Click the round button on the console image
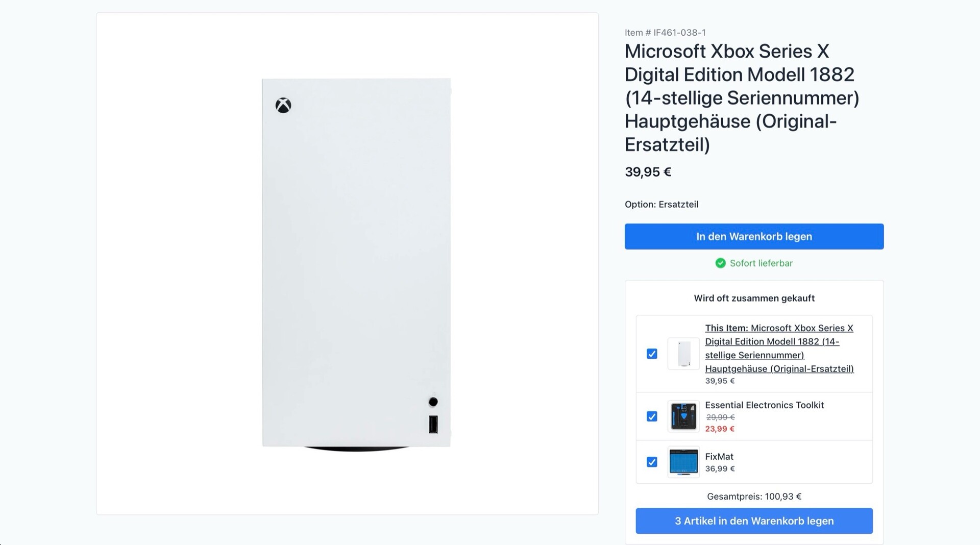Image resolution: width=980 pixels, height=545 pixels. coord(433,402)
